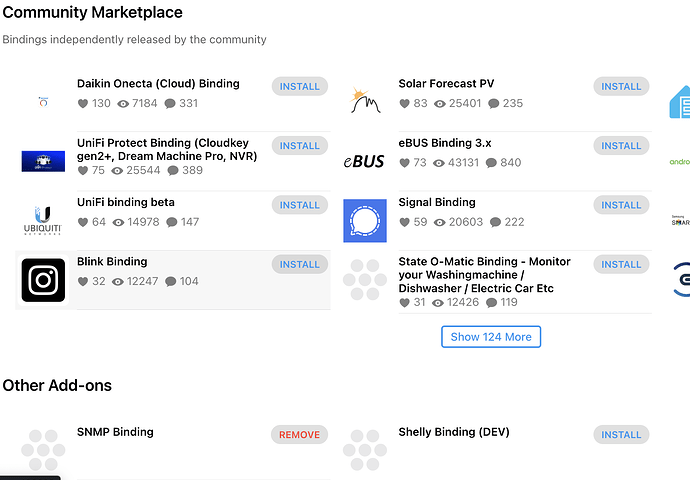Open the State O-Matic Binding entry title
Image resolution: width=690 pixels, height=480 pixels.
point(484,275)
